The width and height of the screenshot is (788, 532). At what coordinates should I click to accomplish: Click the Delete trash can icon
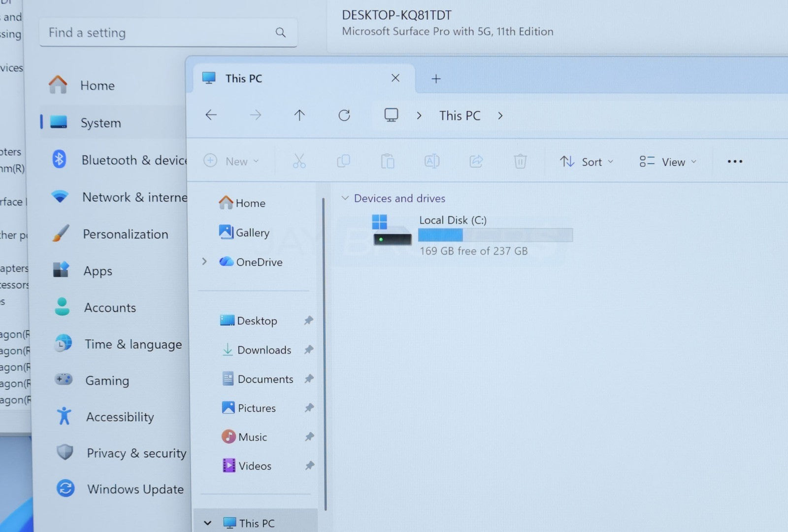tap(520, 161)
